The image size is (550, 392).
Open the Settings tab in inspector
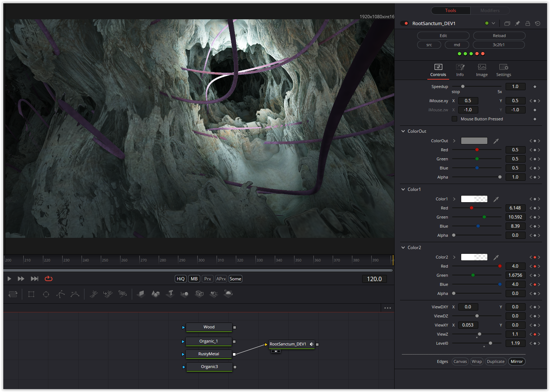pyautogui.click(x=503, y=70)
